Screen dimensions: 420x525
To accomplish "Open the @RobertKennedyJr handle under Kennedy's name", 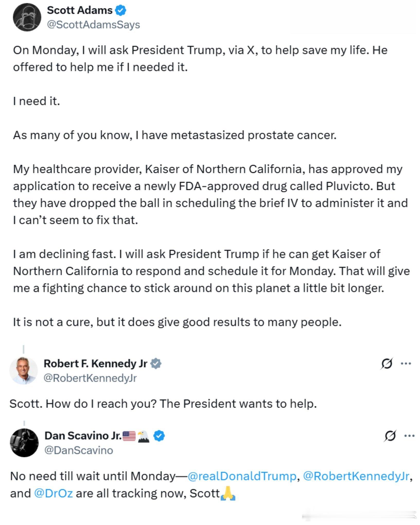I will point(90,378).
